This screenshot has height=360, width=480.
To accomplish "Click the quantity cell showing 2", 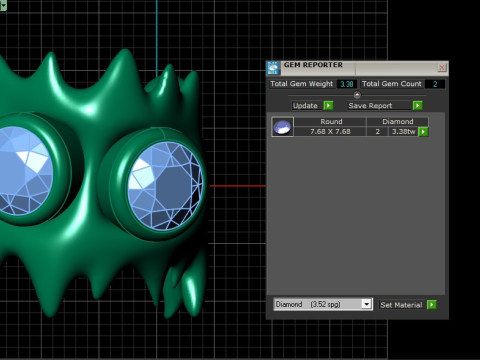I will pos(377,132).
